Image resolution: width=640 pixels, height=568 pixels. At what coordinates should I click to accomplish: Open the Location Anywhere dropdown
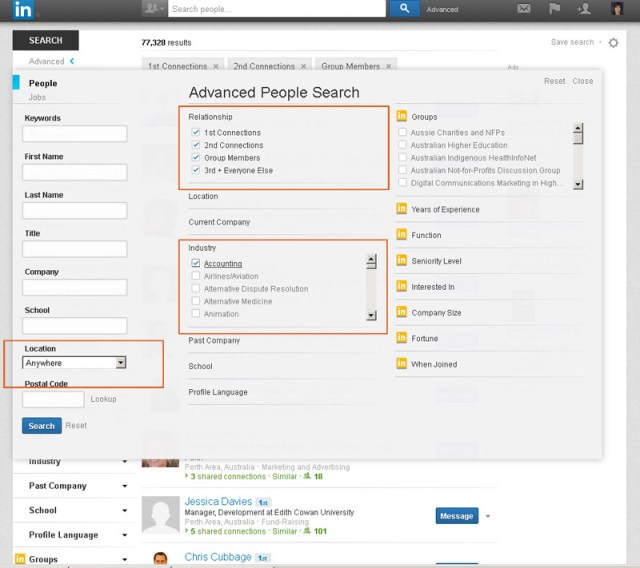coord(74,362)
